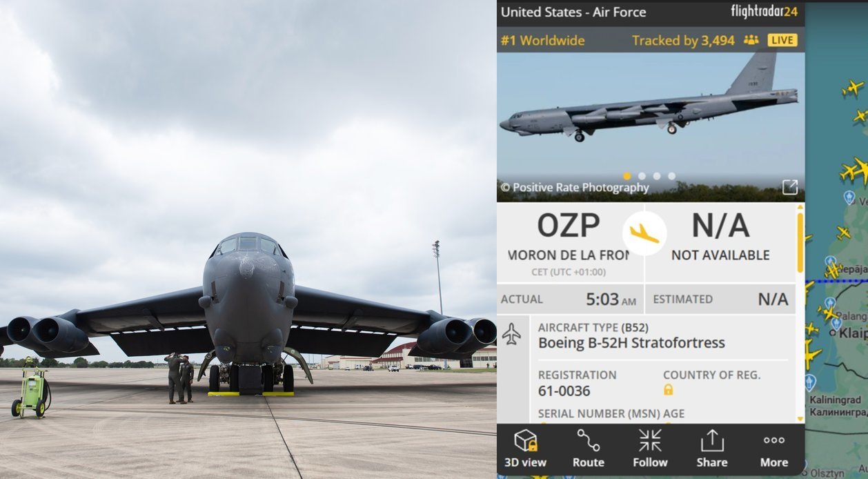
Task: Click the scroll down arrow of details panel
Action: 800,418
